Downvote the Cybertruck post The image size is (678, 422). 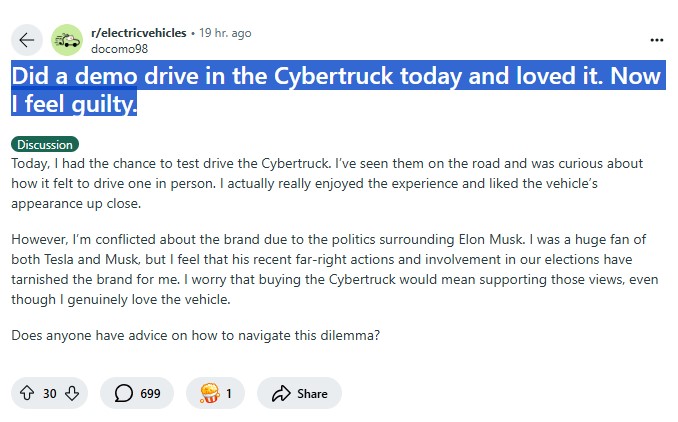[x=71, y=393]
